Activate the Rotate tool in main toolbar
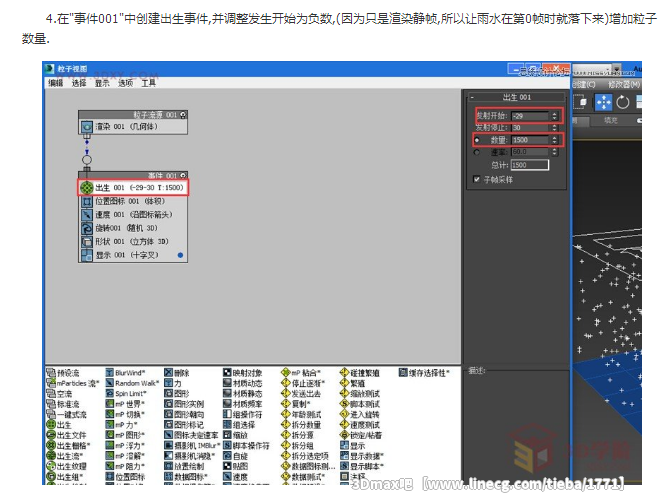664x503 pixels. click(622, 102)
